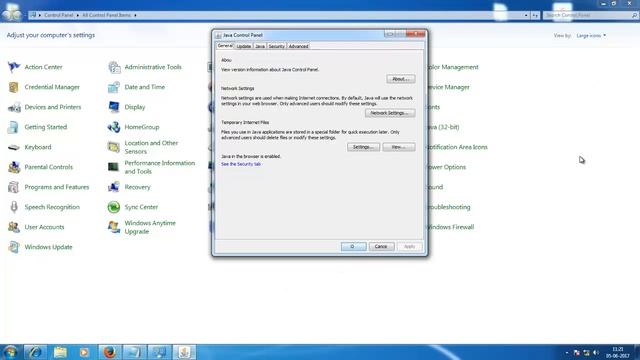The height and width of the screenshot is (360, 640).
Task: Open File Explorer folder on taskbar
Action: [60, 352]
